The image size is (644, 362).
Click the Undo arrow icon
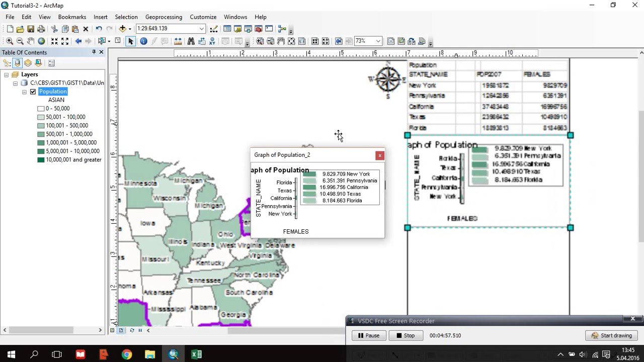[x=99, y=29]
